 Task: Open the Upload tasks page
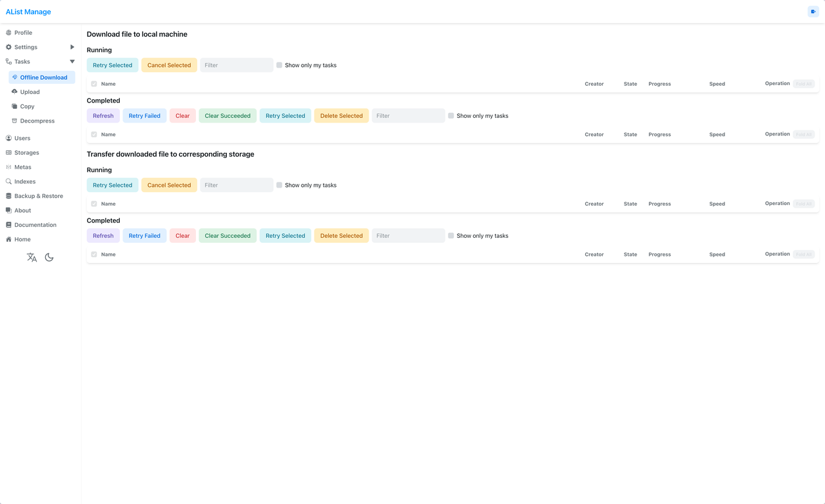point(30,92)
